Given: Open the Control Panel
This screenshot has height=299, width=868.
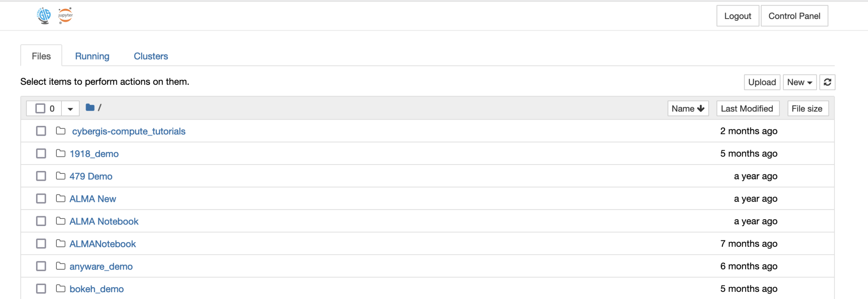Looking at the screenshot, I should click(794, 16).
